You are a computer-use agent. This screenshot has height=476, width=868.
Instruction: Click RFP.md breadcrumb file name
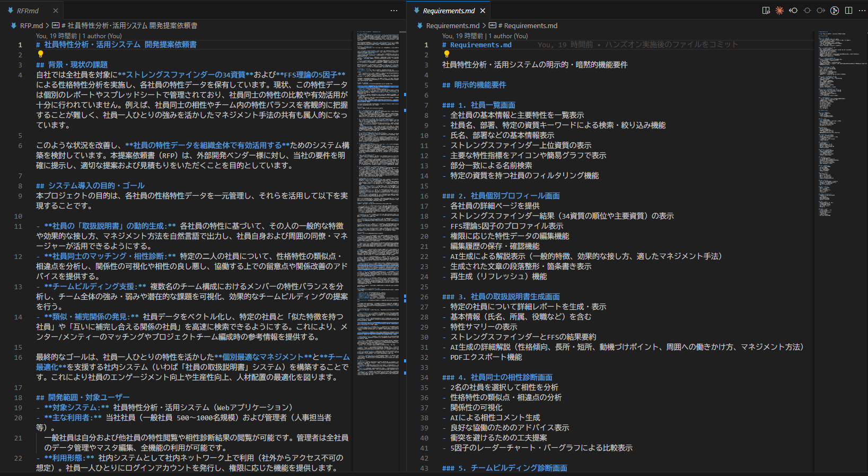31,25
